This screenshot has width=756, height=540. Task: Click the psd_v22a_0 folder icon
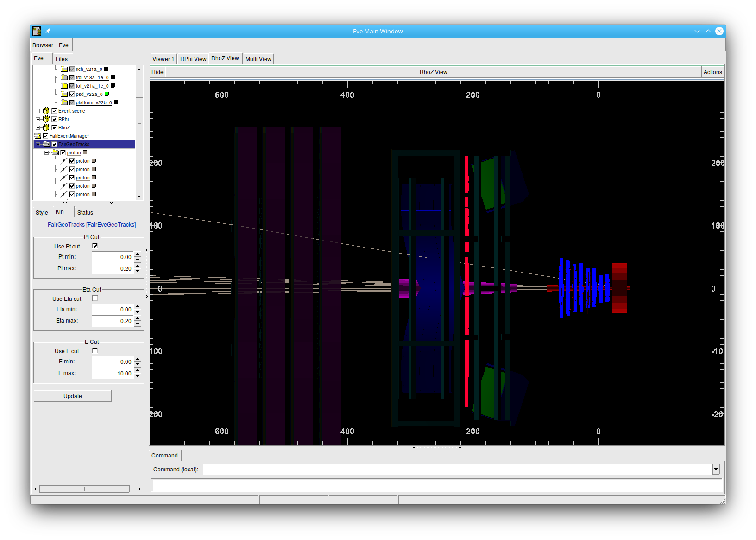pyautogui.click(x=64, y=94)
